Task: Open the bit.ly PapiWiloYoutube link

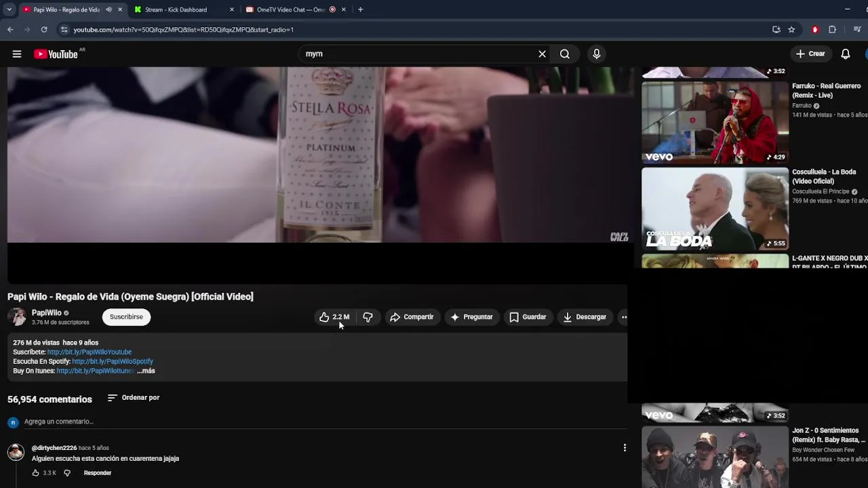Action: (x=90, y=352)
